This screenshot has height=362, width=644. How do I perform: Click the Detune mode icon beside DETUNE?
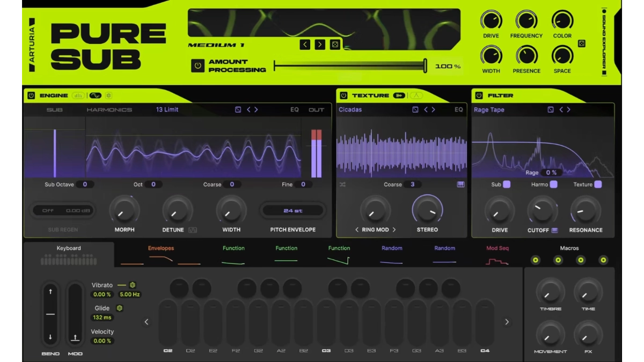[193, 230]
